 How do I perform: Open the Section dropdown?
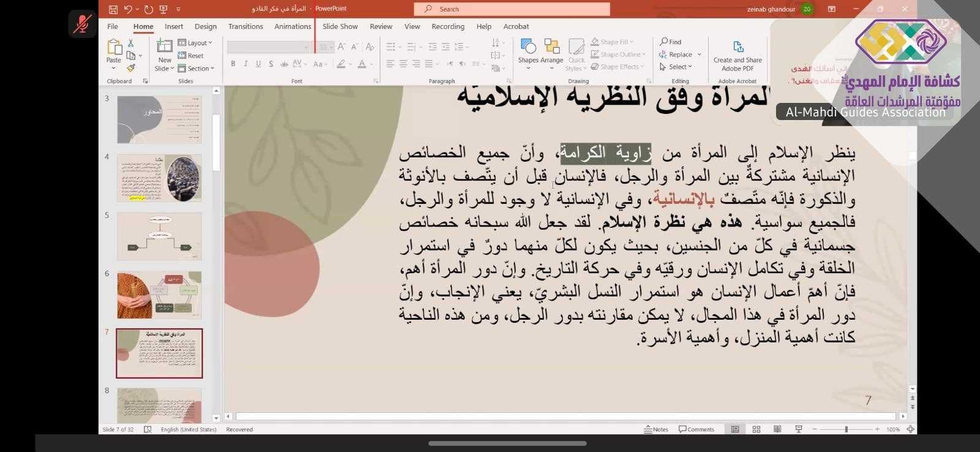pos(196,69)
